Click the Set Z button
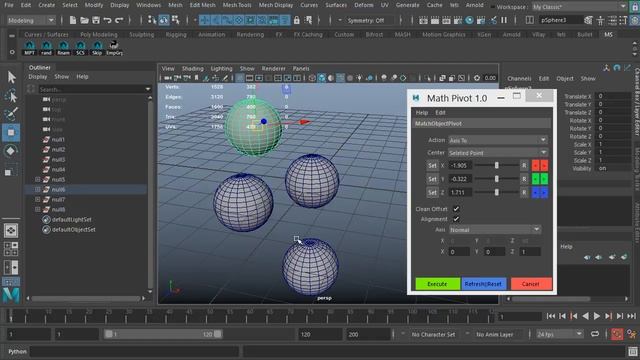This screenshot has height=360, width=640. point(432,192)
